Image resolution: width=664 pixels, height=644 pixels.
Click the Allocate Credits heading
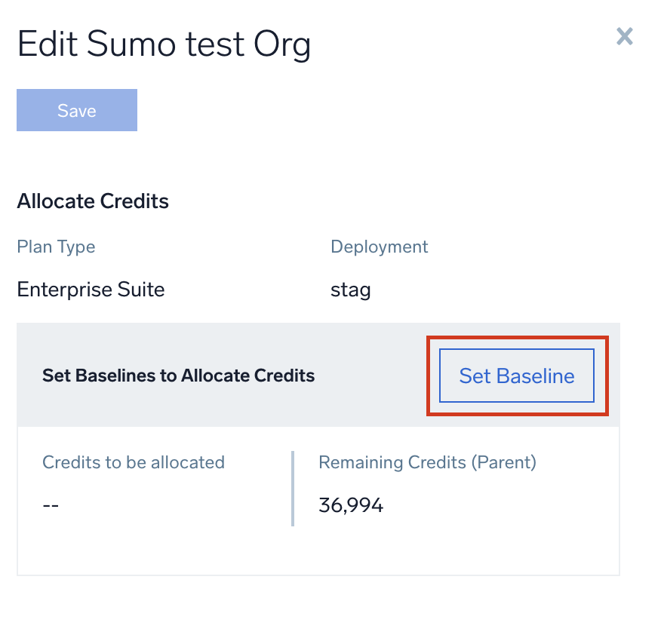point(92,201)
